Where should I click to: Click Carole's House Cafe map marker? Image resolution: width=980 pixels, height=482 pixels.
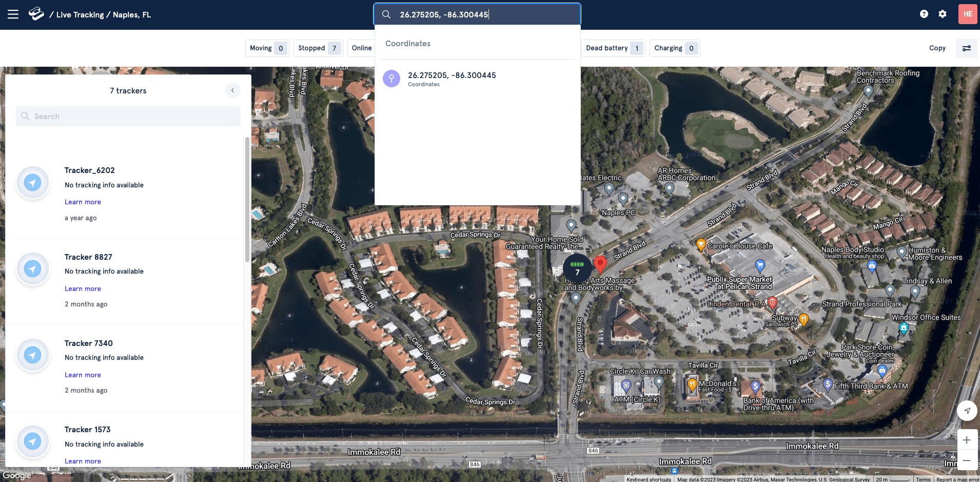pyautogui.click(x=701, y=245)
